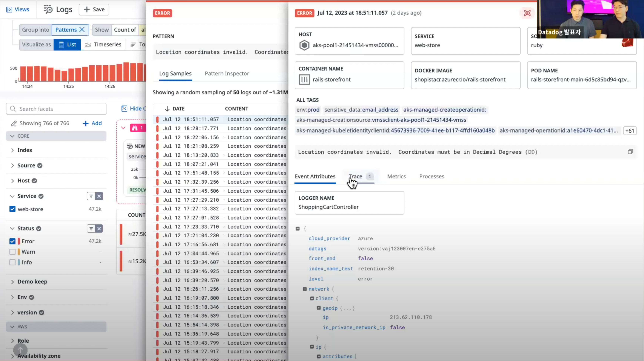Click the Count of selector
644x361 pixels.
pyautogui.click(x=125, y=30)
